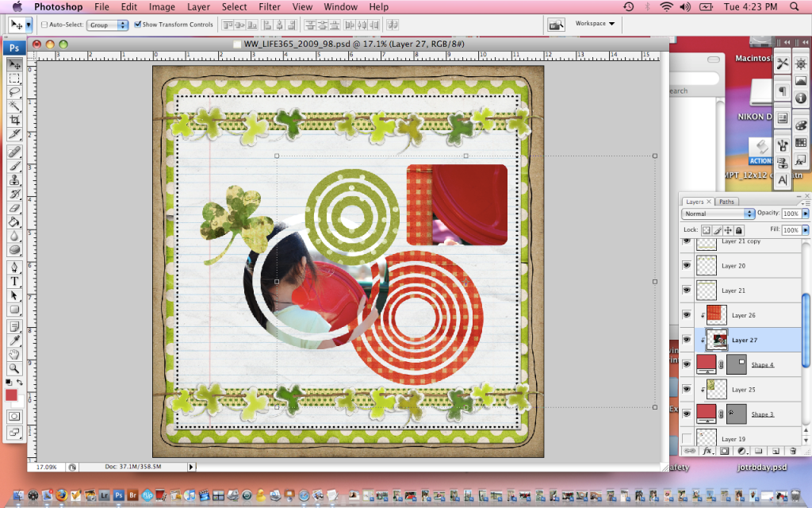Create a new group folder in Layers panel
The width and height of the screenshot is (812, 508).
[x=759, y=451]
